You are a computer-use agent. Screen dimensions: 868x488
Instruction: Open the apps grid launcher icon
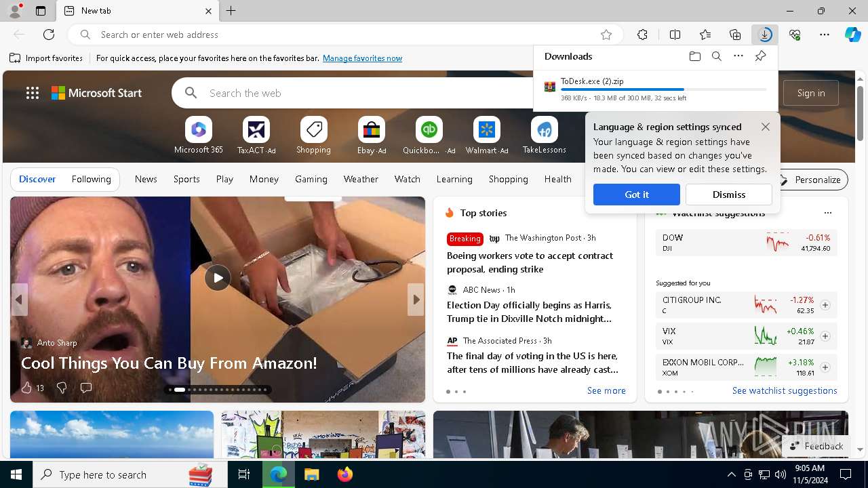33,94
